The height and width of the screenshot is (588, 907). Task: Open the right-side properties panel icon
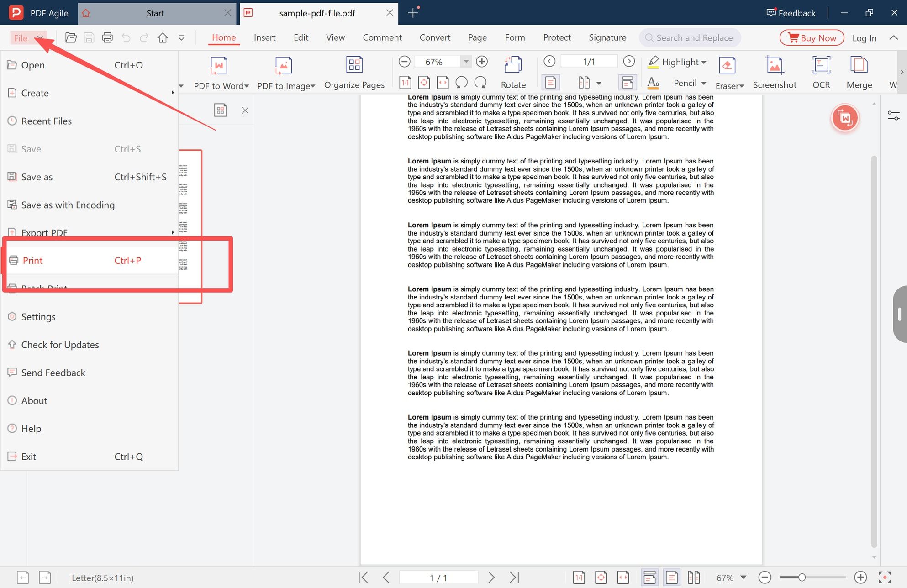[x=893, y=115]
